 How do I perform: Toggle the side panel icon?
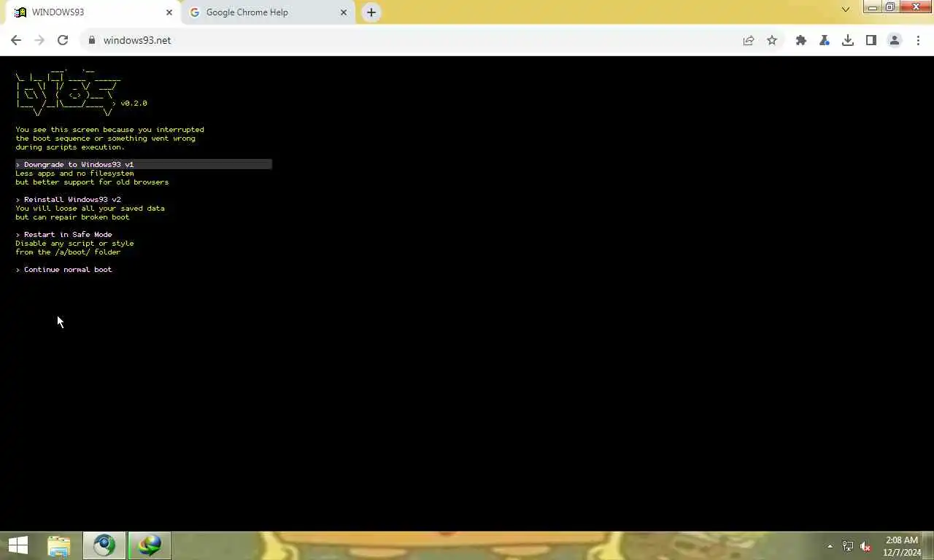pos(871,40)
